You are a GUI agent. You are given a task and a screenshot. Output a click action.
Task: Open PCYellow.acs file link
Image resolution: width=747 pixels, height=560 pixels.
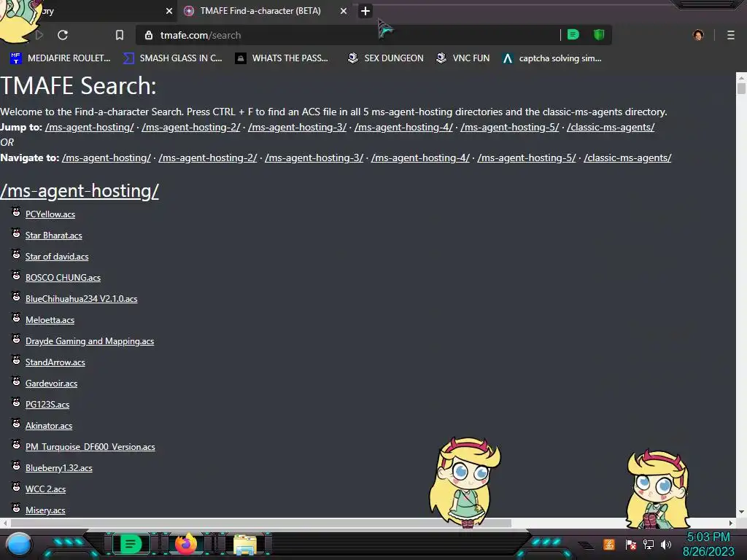pyautogui.click(x=50, y=214)
